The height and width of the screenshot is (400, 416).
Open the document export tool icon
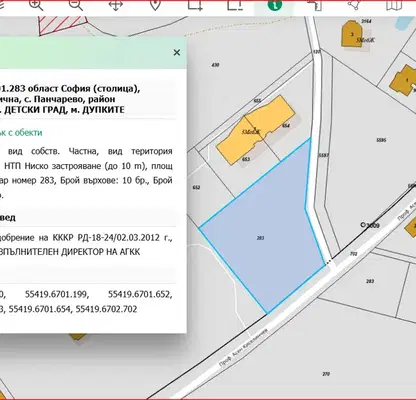tap(314, 5)
